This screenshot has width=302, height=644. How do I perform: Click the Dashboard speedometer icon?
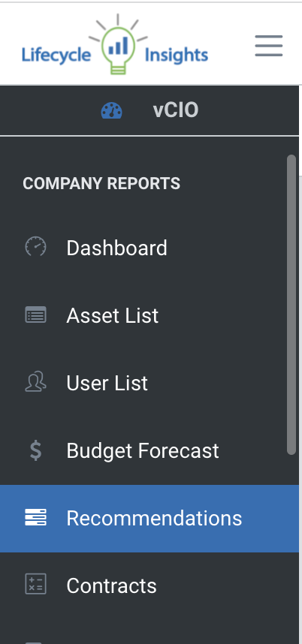tap(36, 247)
